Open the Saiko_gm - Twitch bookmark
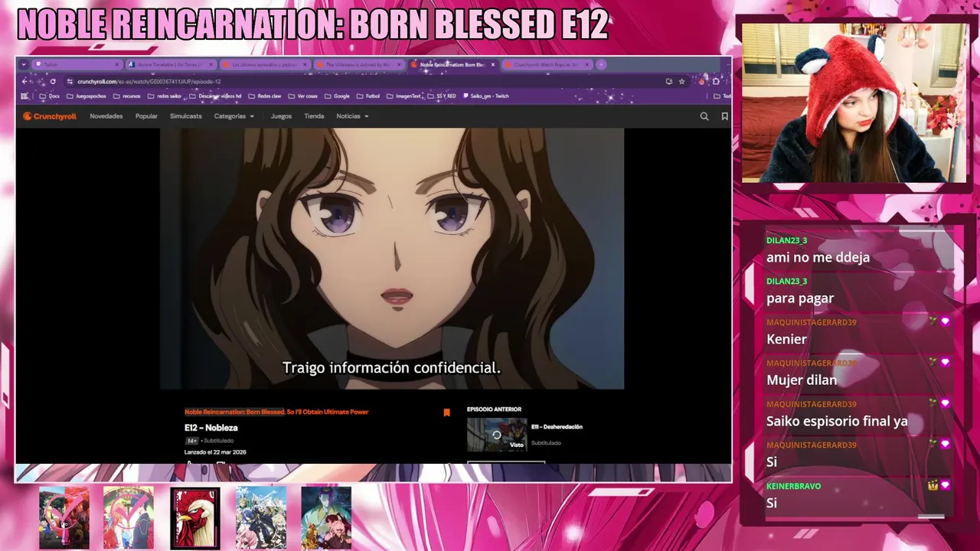This screenshot has width=980, height=551. 486,96
